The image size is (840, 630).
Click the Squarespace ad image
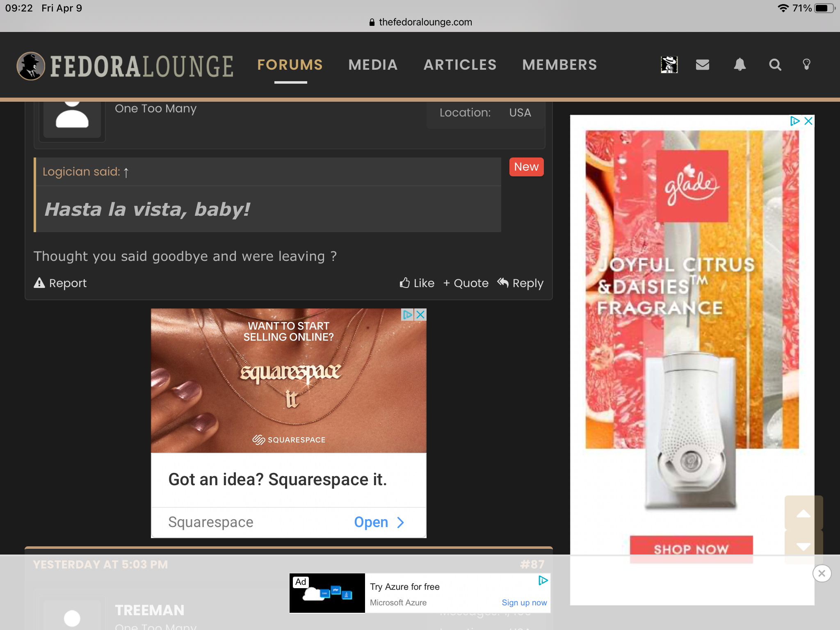click(x=289, y=381)
